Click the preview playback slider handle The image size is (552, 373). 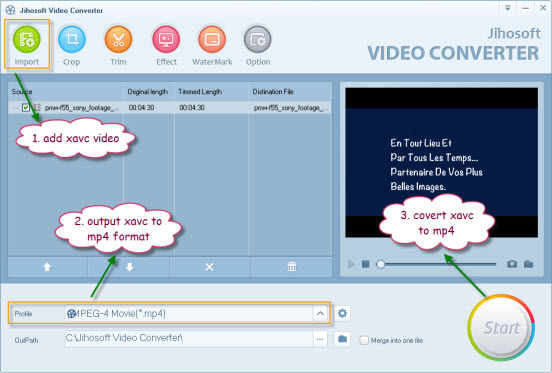pos(380,264)
